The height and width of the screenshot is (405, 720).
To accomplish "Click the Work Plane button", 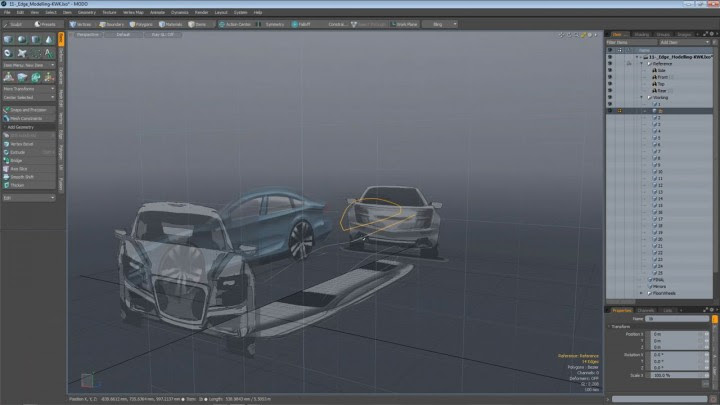I will tap(405, 23).
